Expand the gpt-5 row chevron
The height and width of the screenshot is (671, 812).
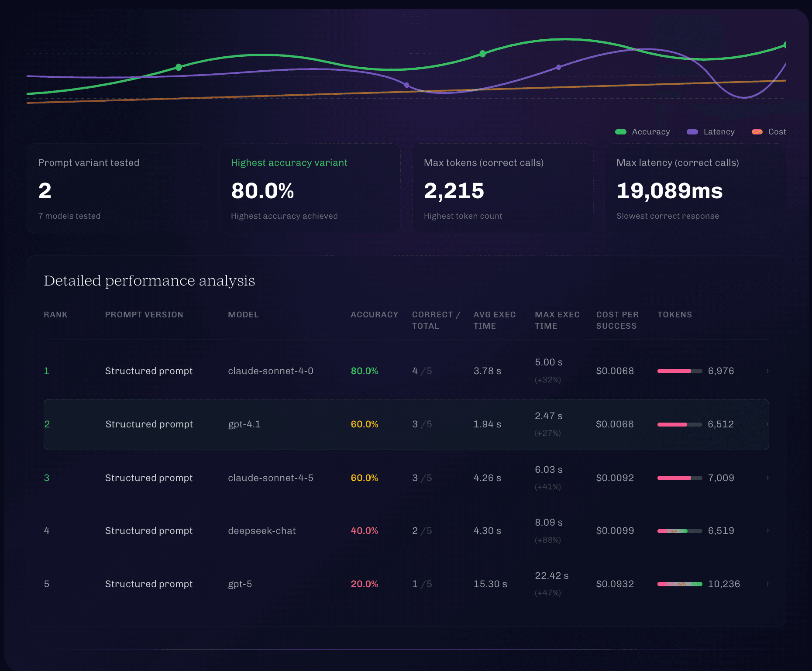(x=767, y=584)
